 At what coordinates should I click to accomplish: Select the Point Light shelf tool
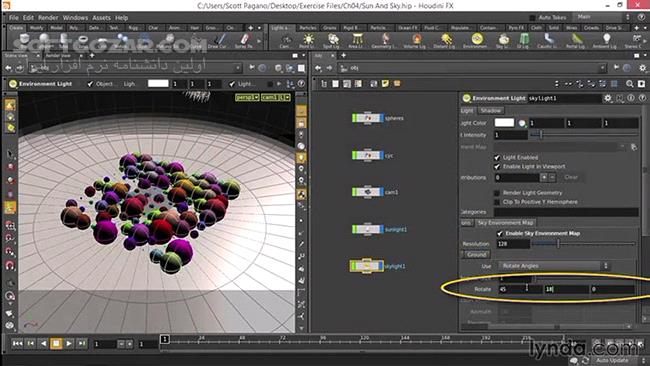pyautogui.click(x=308, y=41)
